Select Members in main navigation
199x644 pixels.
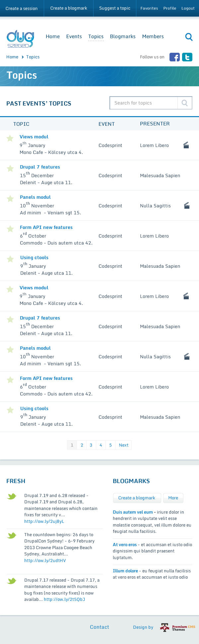153,36
